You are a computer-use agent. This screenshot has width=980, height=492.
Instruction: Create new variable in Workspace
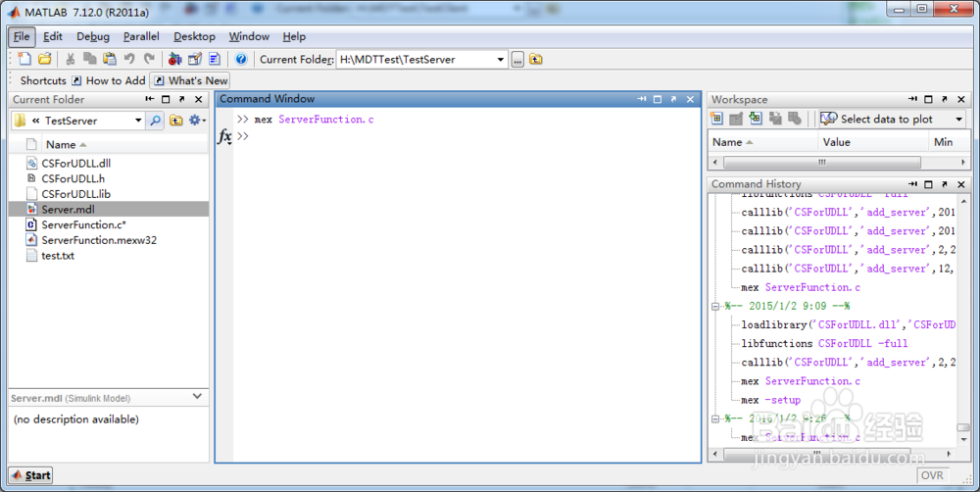tap(717, 119)
